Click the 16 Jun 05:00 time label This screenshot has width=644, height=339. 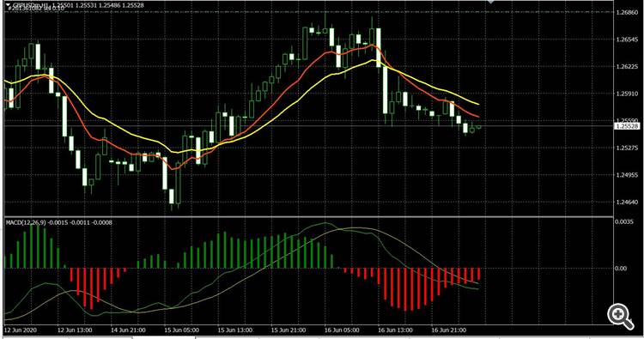[342, 330]
